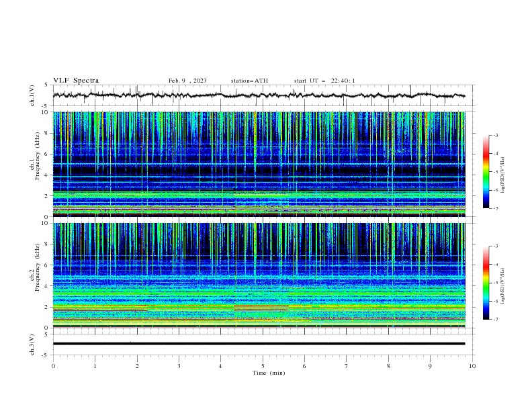Click the "Time (min)" axis label
Viewport: 532px width, 411px height.
pos(269,373)
